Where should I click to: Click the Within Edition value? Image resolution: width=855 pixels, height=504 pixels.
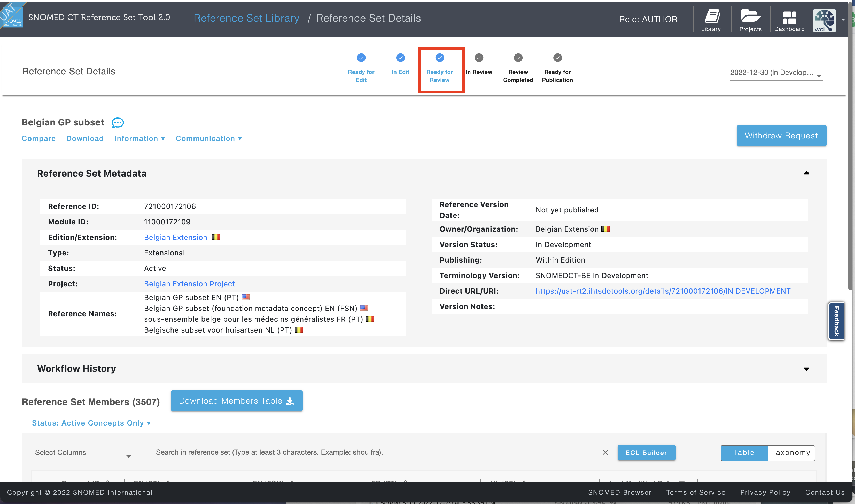coord(560,260)
